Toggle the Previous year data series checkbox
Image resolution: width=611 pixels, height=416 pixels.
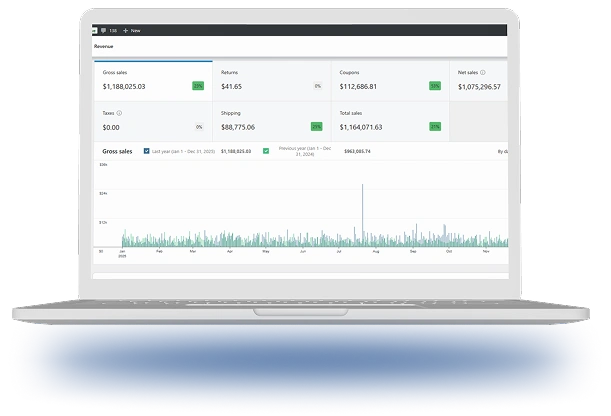[266, 151]
